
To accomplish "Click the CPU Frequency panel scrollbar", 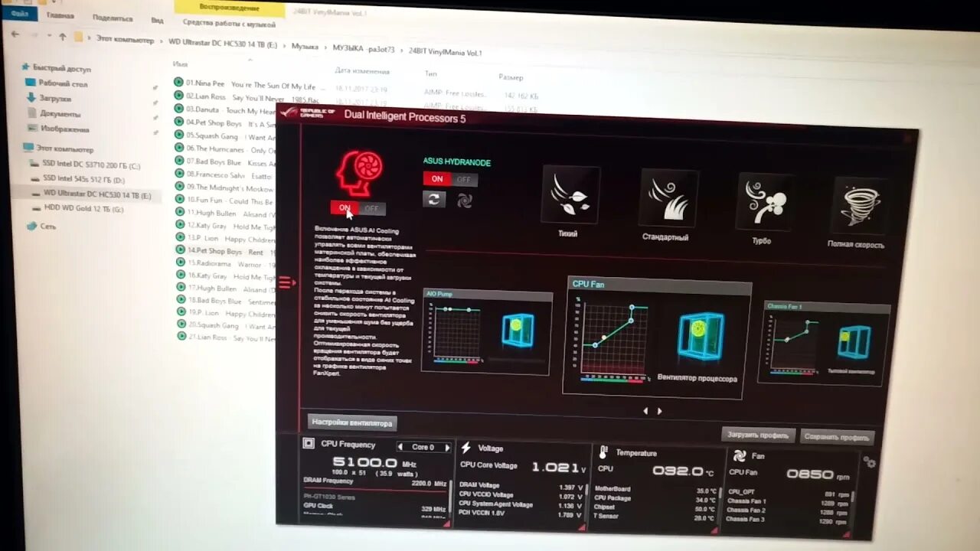I will coord(451,497).
